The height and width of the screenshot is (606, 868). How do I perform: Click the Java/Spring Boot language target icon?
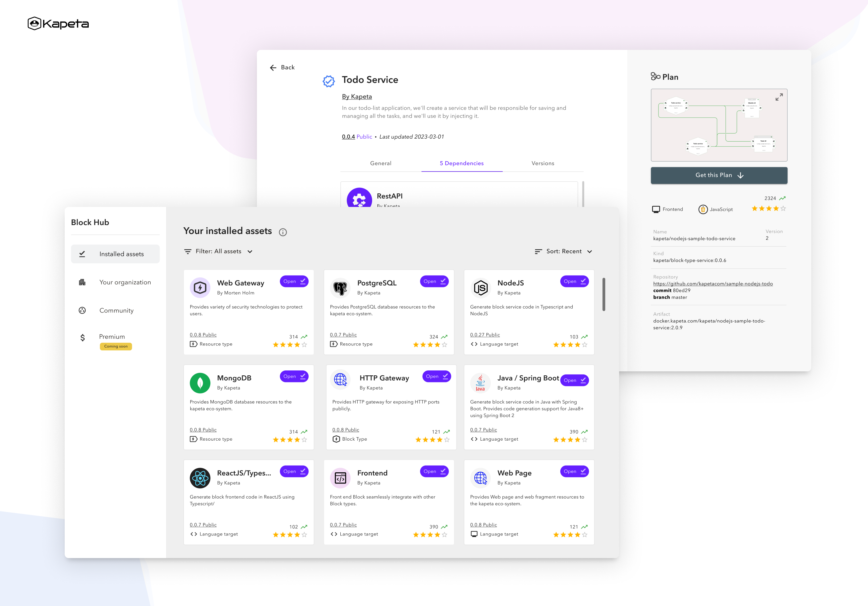click(x=480, y=382)
